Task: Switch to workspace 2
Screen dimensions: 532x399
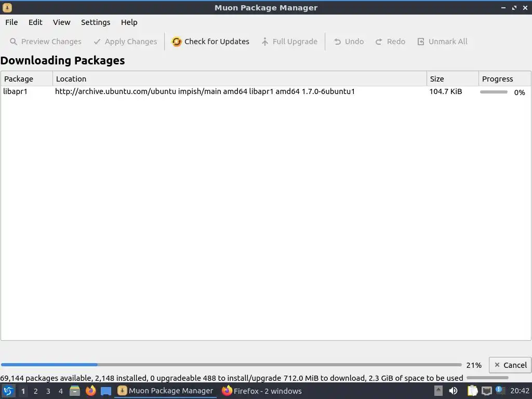Action: click(36, 391)
